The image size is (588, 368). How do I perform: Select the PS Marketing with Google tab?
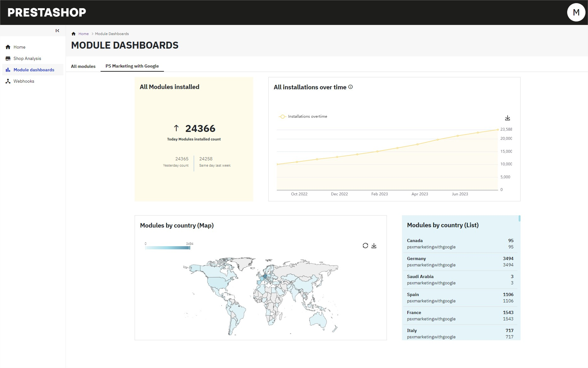tap(132, 66)
